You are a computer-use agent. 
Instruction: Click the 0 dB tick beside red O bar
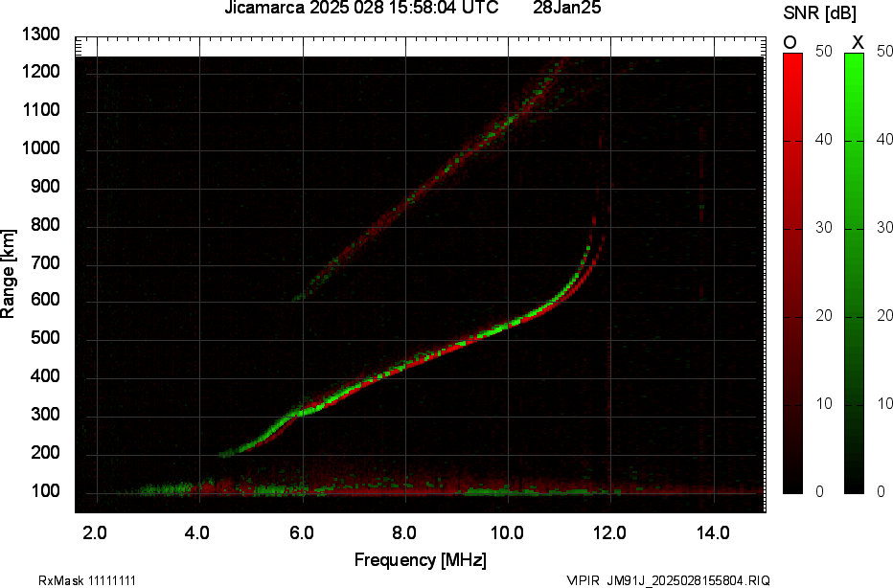pos(819,492)
